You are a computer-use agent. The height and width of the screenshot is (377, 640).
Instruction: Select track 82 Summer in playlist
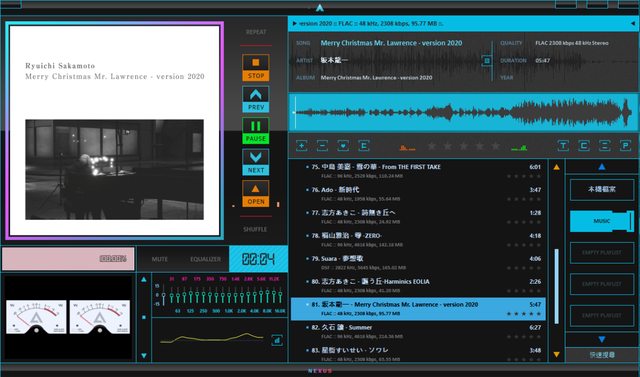tap(418, 332)
